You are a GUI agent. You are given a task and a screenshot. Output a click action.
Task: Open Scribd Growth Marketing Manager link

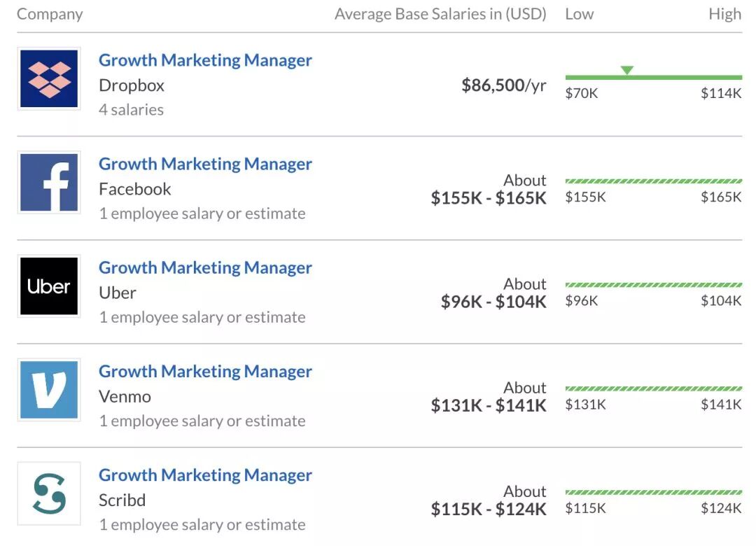coord(205,475)
